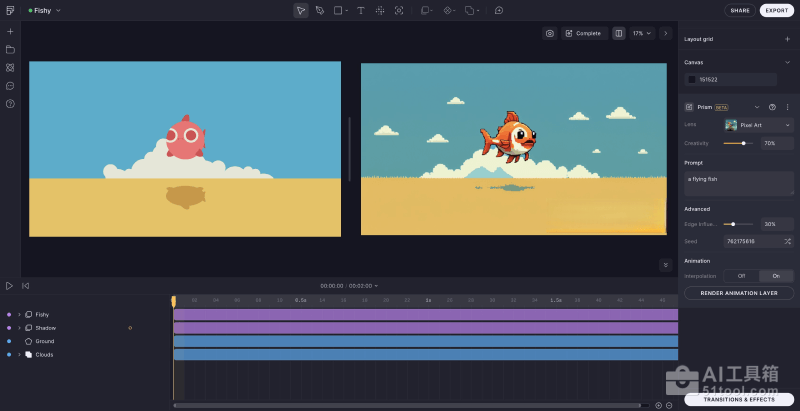Click the prompt text field
800x411 pixels.
click(739, 183)
